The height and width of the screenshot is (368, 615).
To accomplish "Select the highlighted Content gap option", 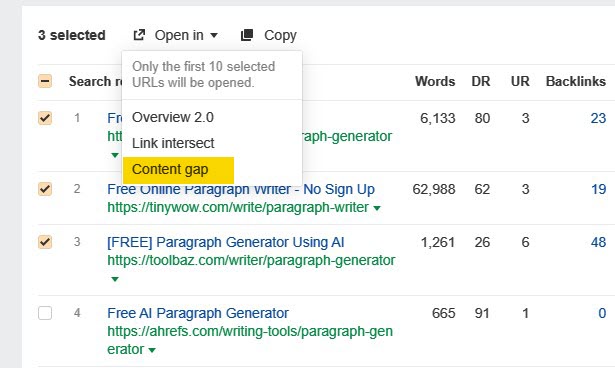I will click(178, 170).
